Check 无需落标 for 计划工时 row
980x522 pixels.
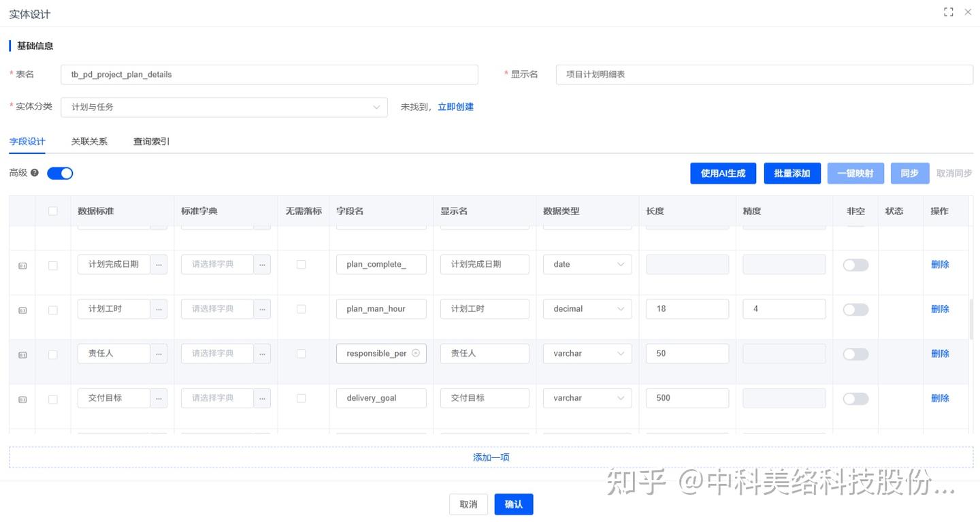(301, 309)
